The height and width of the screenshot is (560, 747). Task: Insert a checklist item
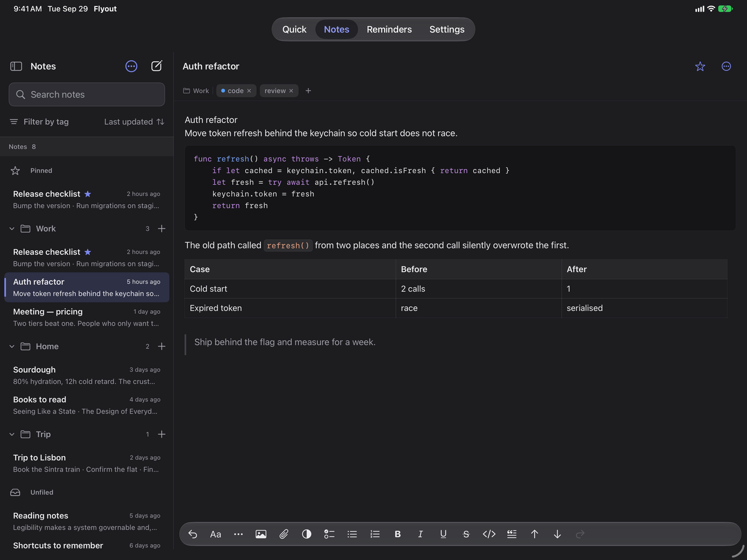tap(329, 534)
